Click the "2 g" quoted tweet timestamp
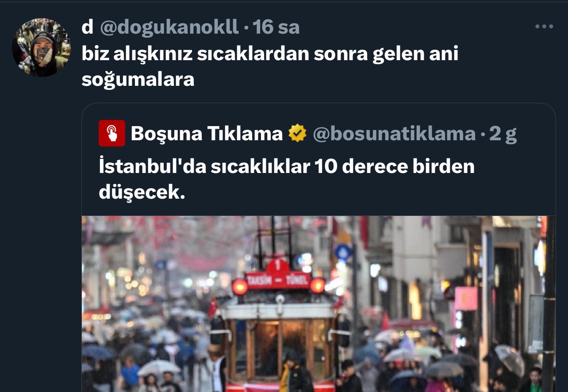Viewport: 568px width, 392px height. pyautogui.click(x=503, y=134)
